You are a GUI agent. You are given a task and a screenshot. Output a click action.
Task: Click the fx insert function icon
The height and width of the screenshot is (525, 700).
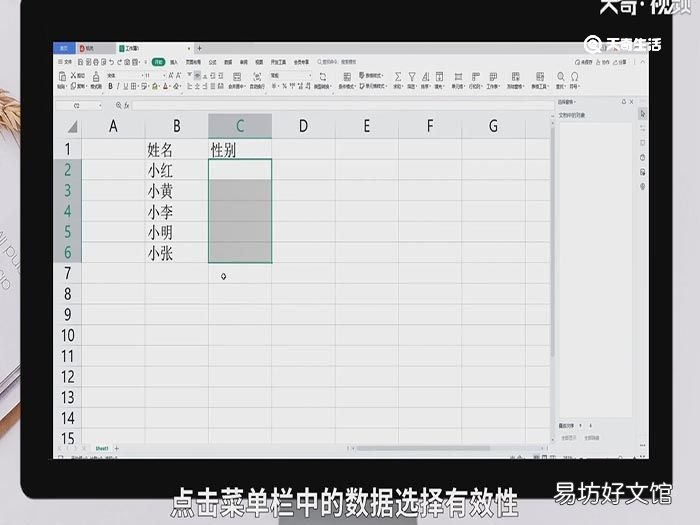click(x=127, y=105)
